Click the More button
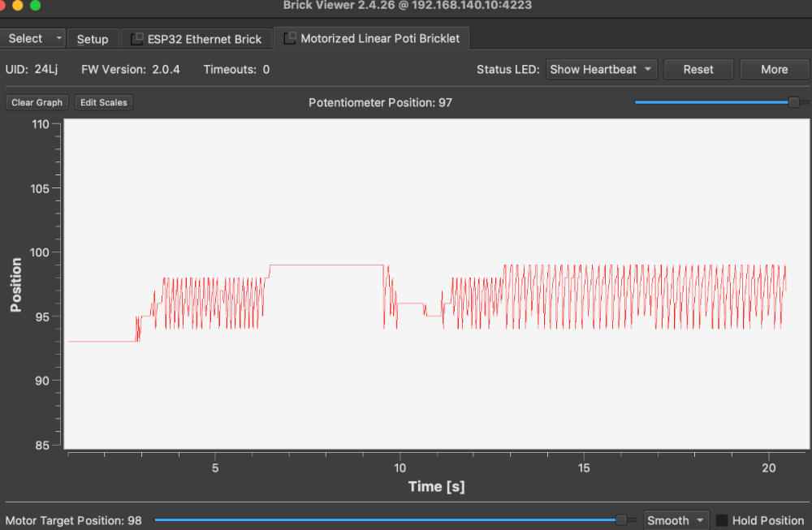This screenshot has width=812, height=530. [x=774, y=69]
